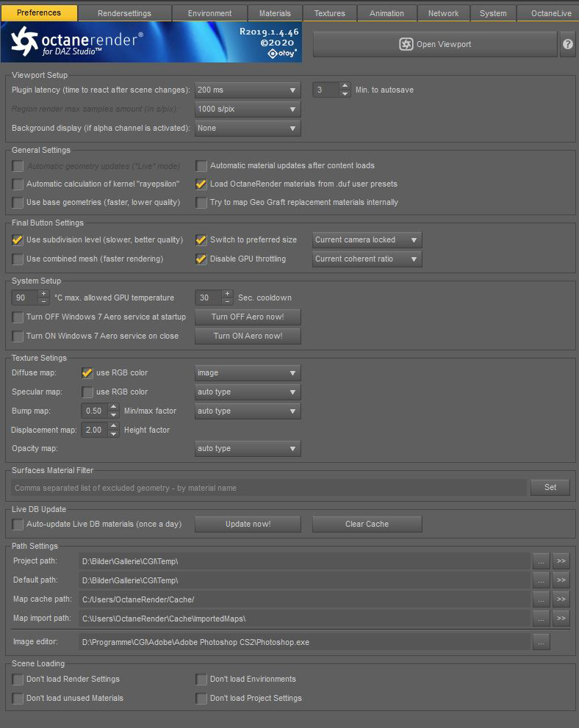The image size is (579, 728).
Task: Switch to the Materials tab
Action: [275, 13]
